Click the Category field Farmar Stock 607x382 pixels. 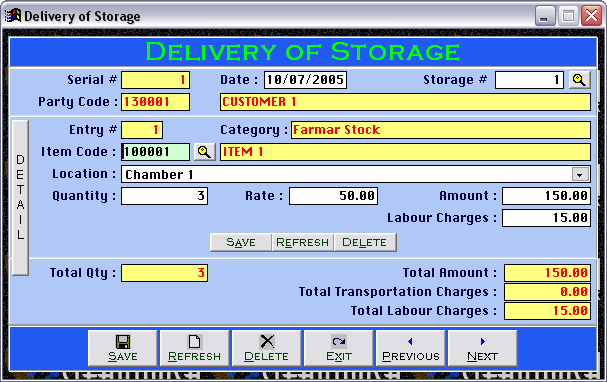tap(441, 130)
